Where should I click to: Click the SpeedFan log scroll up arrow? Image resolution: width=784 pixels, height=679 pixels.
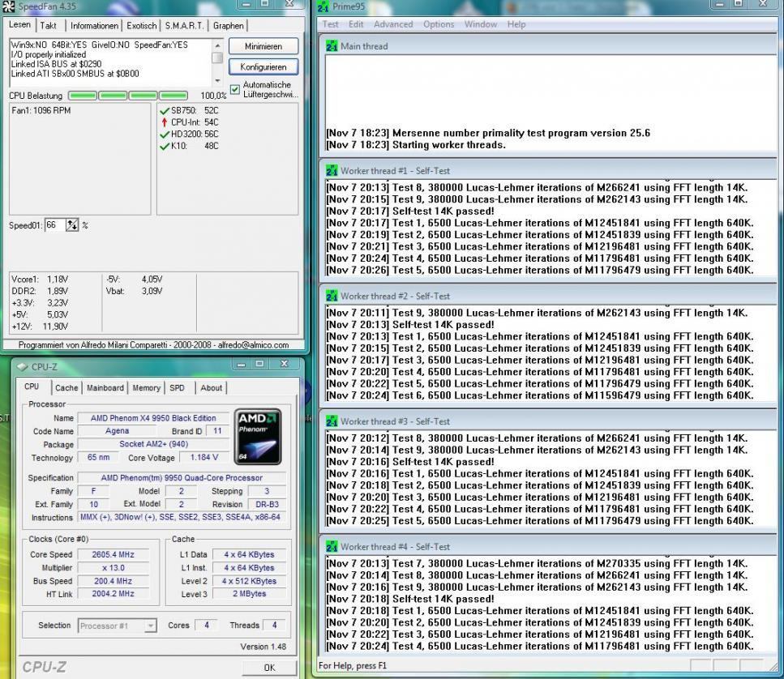click(x=217, y=45)
